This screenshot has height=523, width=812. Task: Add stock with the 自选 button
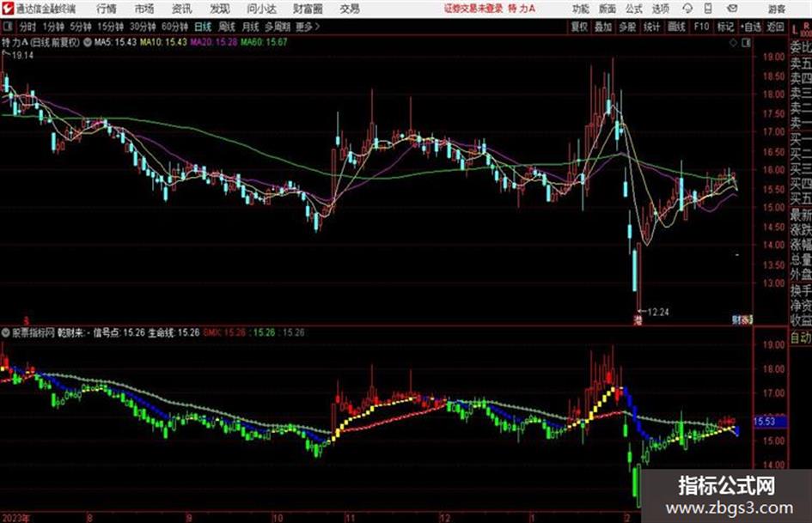(751, 27)
